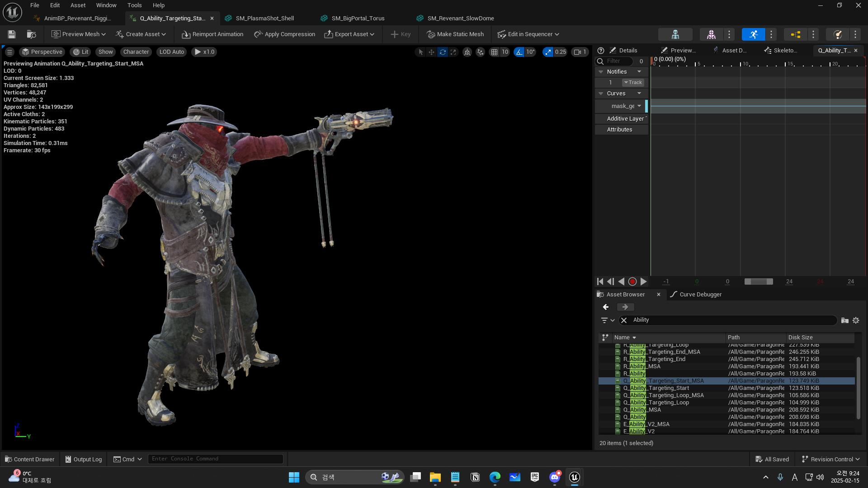The image size is (868, 488).
Task: Open the viewport hamburger options menu
Action: (9, 52)
